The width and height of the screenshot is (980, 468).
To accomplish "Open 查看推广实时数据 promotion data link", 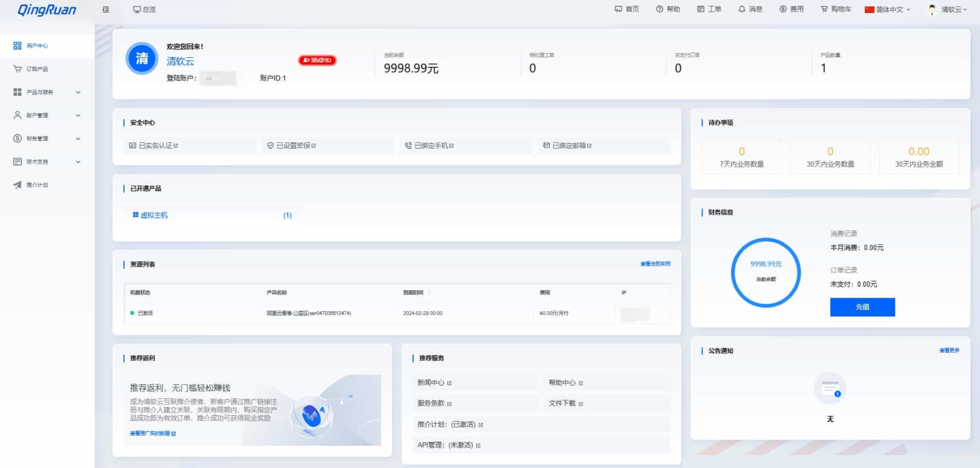I will click(153, 433).
